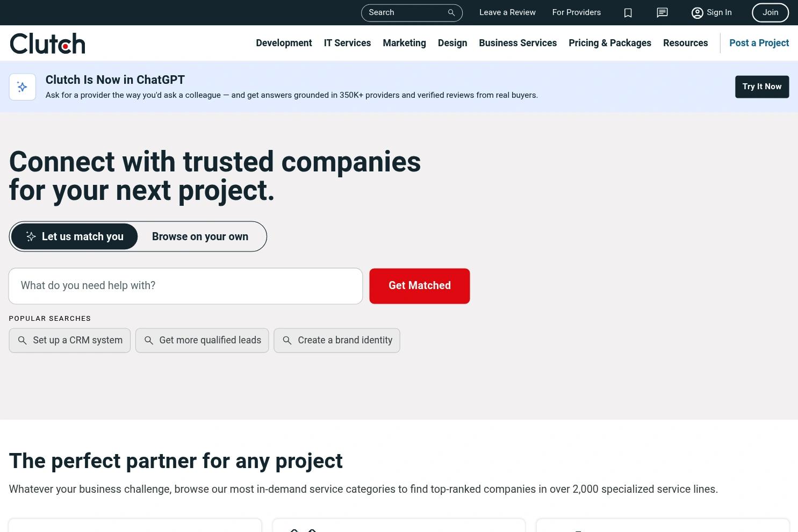This screenshot has width=798, height=532.
Task: Click the Post a Project link
Action: [759, 43]
